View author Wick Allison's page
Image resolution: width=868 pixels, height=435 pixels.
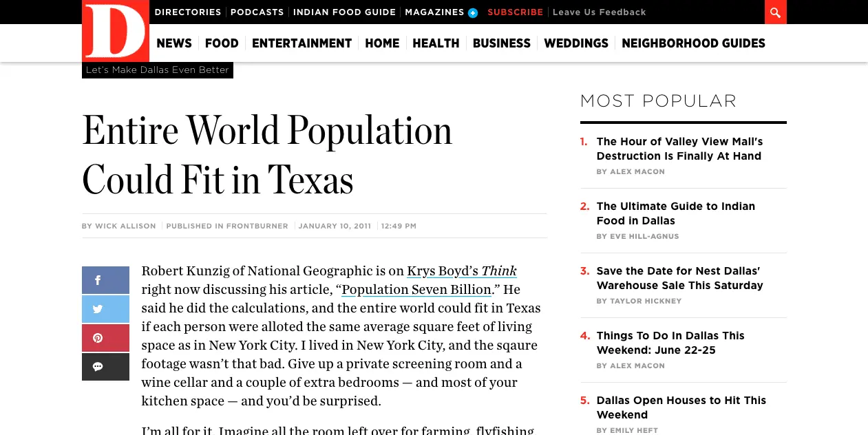click(125, 226)
